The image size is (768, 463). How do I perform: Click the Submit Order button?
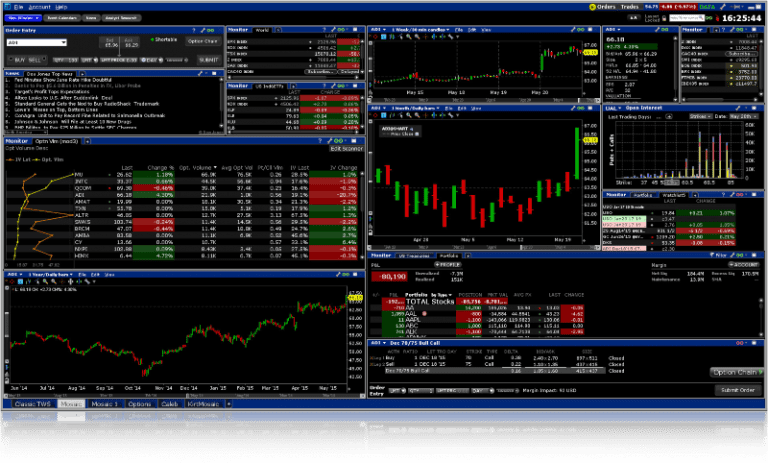[x=738, y=390]
